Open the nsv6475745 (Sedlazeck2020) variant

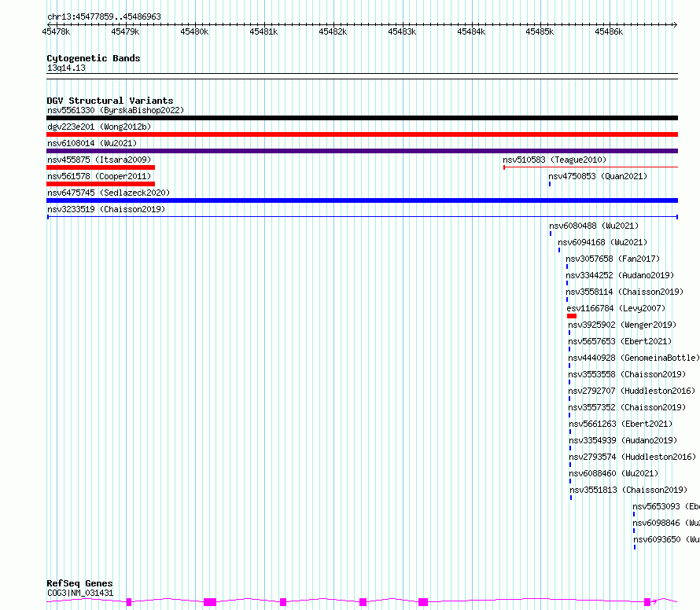click(109, 193)
